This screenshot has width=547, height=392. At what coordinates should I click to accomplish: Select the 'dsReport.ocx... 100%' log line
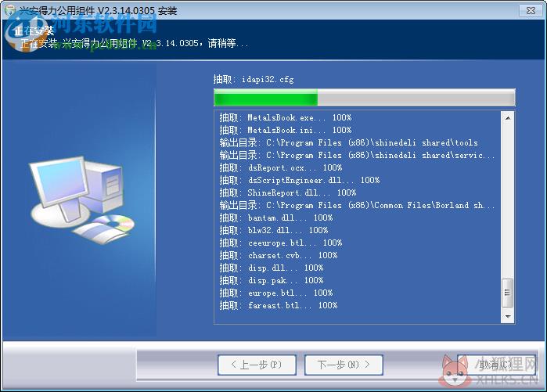point(281,167)
